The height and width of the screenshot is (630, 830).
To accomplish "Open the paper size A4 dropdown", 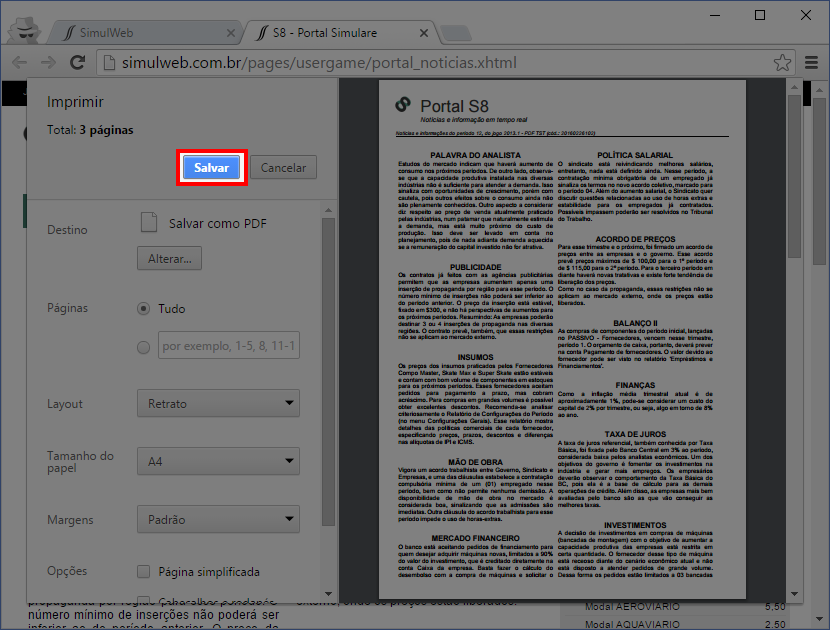I will click(218, 461).
